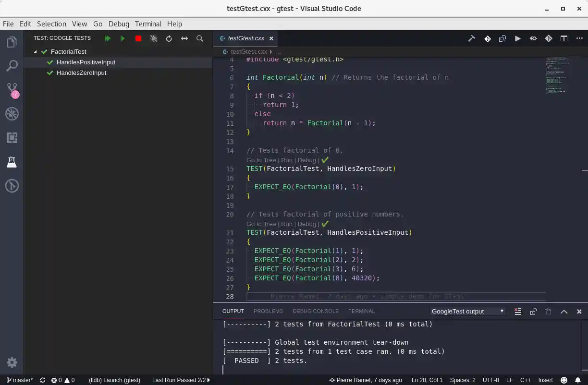
Task: Click Debug link above HandlesPositiveInput test
Action: point(306,224)
